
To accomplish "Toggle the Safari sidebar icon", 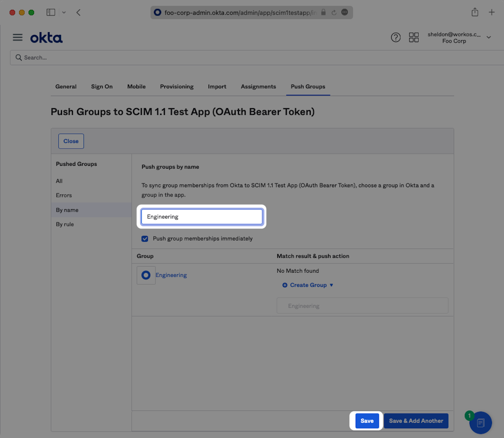I will tap(50, 13).
